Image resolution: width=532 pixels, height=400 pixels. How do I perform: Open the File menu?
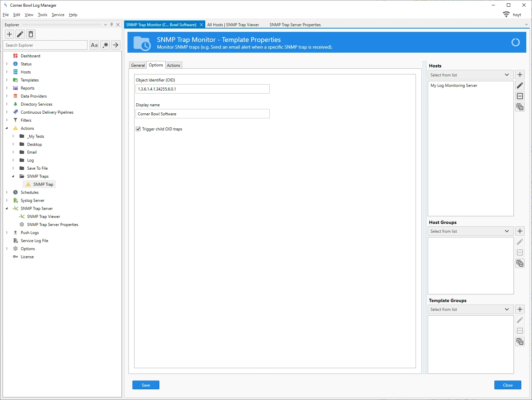(x=6, y=15)
